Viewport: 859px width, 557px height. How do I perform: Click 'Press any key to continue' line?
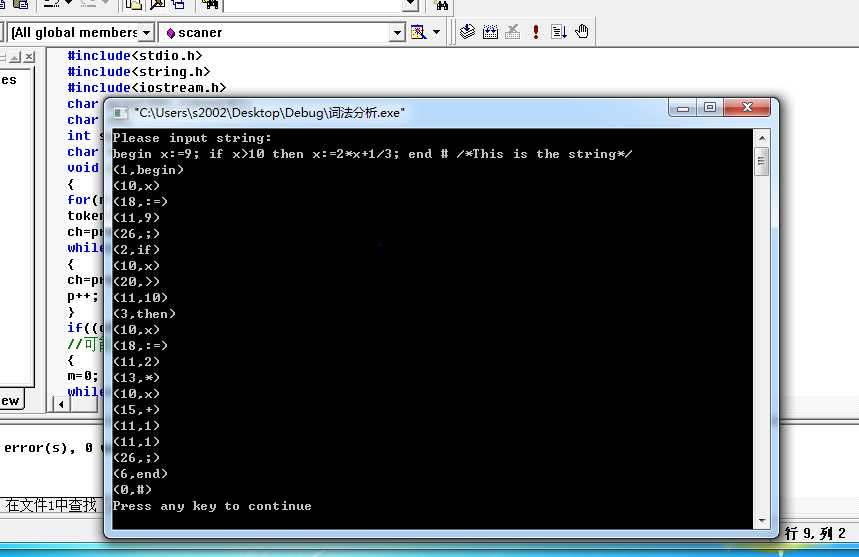212,506
